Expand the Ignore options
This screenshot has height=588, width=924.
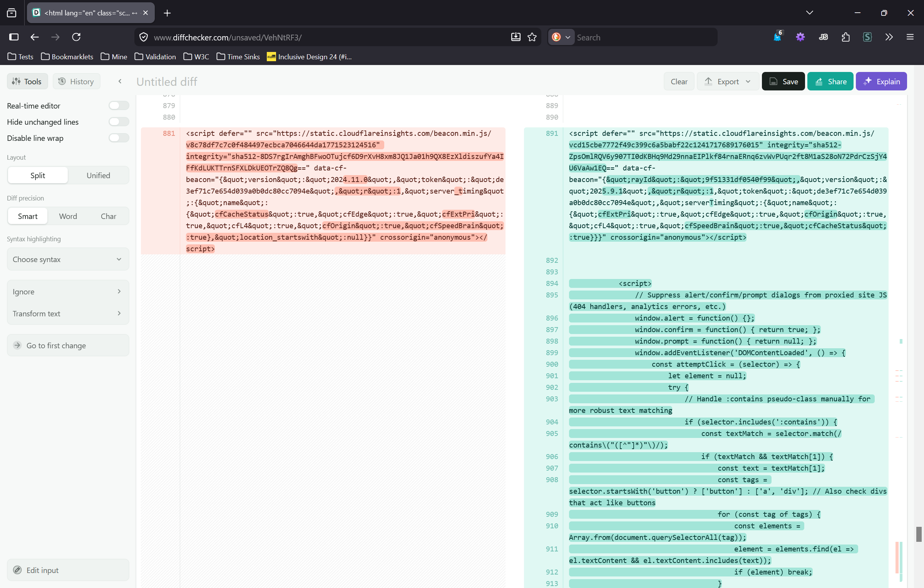68,292
